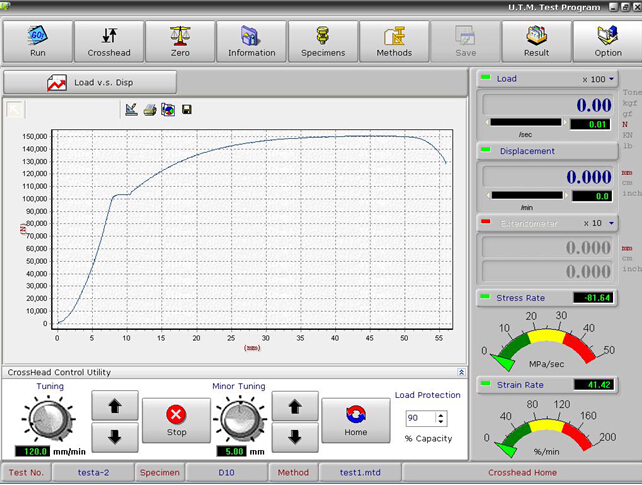Click the floppy disk save chart icon
The height and width of the screenshot is (485, 642).
[x=186, y=109]
